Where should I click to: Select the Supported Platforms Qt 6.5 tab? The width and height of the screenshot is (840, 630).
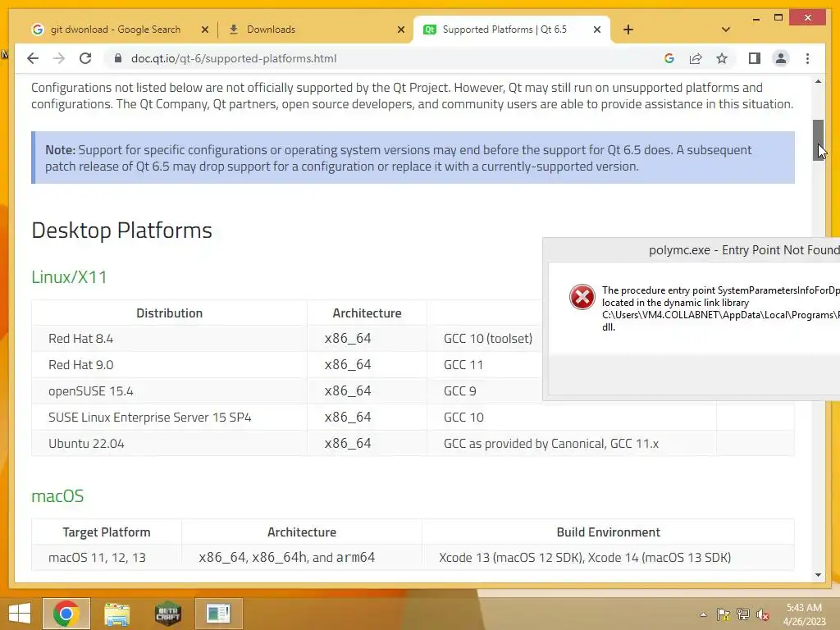[x=509, y=30]
